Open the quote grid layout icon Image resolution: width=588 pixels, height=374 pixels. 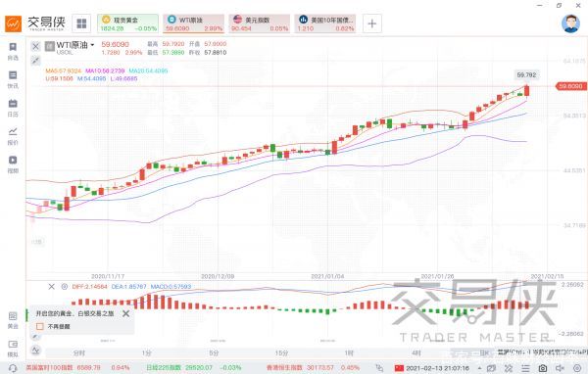(81, 23)
